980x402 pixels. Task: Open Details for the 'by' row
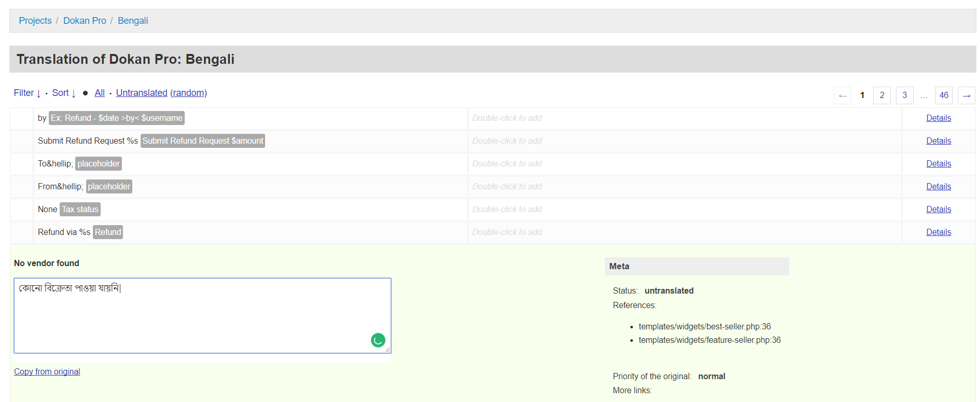point(938,118)
